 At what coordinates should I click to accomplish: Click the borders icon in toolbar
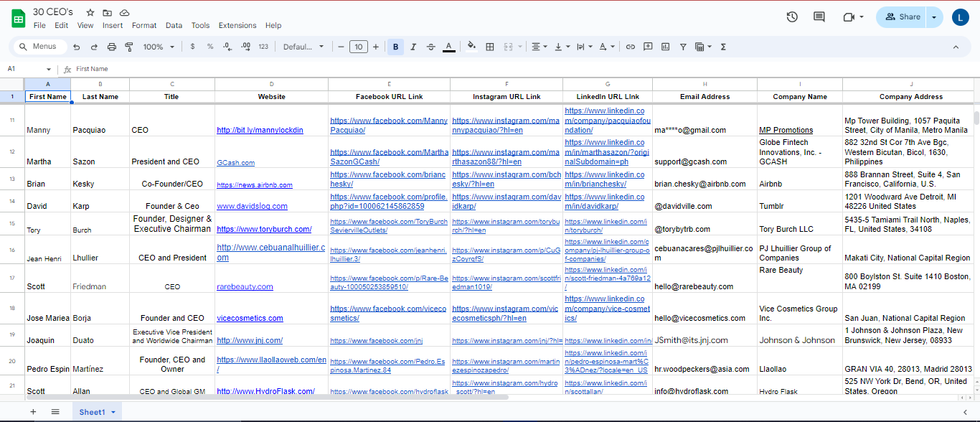click(x=490, y=47)
